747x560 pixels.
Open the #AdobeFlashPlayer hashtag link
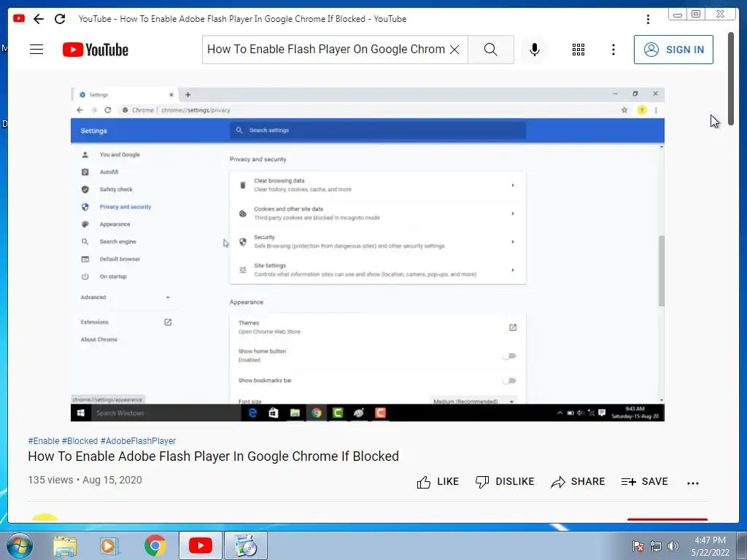click(x=138, y=441)
